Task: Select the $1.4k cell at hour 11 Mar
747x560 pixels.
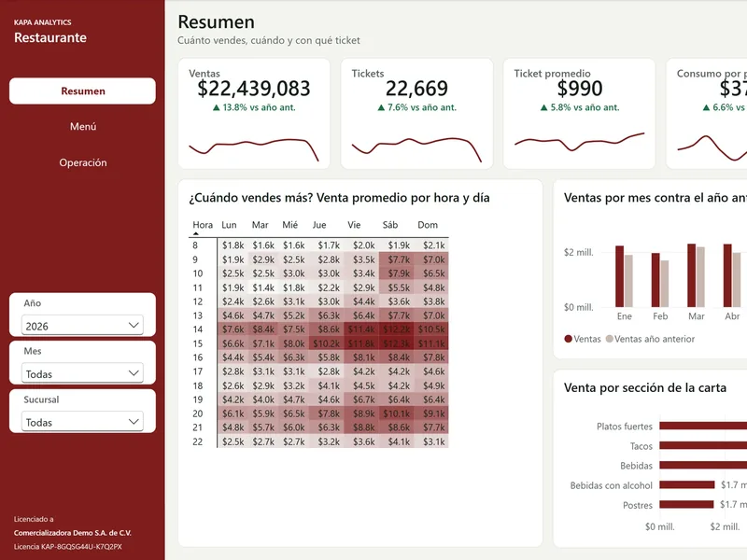Action: [263, 287]
